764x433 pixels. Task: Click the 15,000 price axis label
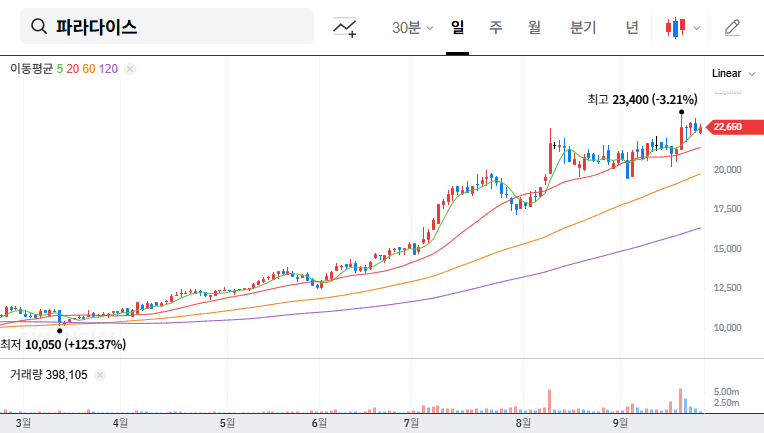pyautogui.click(x=727, y=249)
